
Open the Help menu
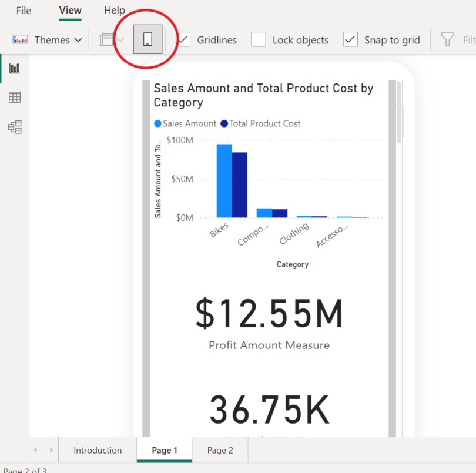114,10
